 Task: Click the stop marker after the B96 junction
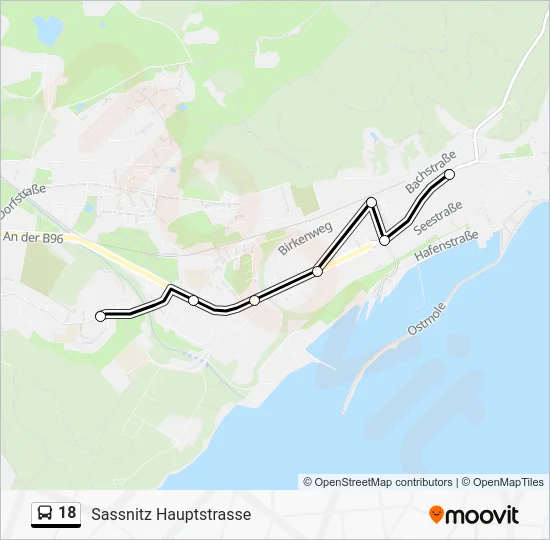tap(193, 300)
